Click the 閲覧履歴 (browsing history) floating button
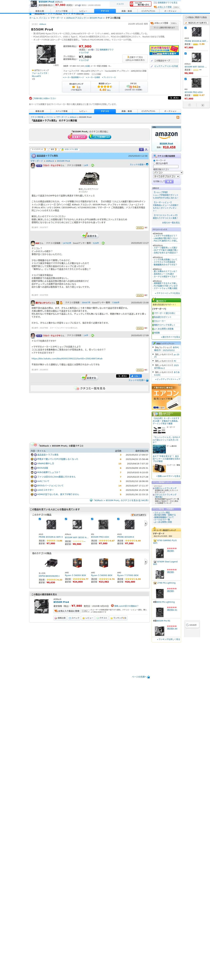The height and width of the screenshot is (980, 210). coord(192,625)
